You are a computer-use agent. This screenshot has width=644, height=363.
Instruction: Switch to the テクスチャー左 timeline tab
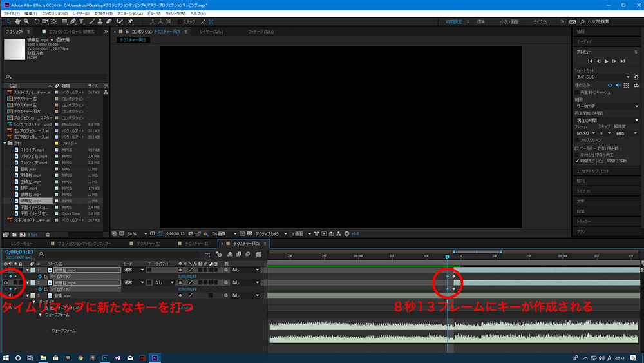pyautogui.click(x=145, y=244)
